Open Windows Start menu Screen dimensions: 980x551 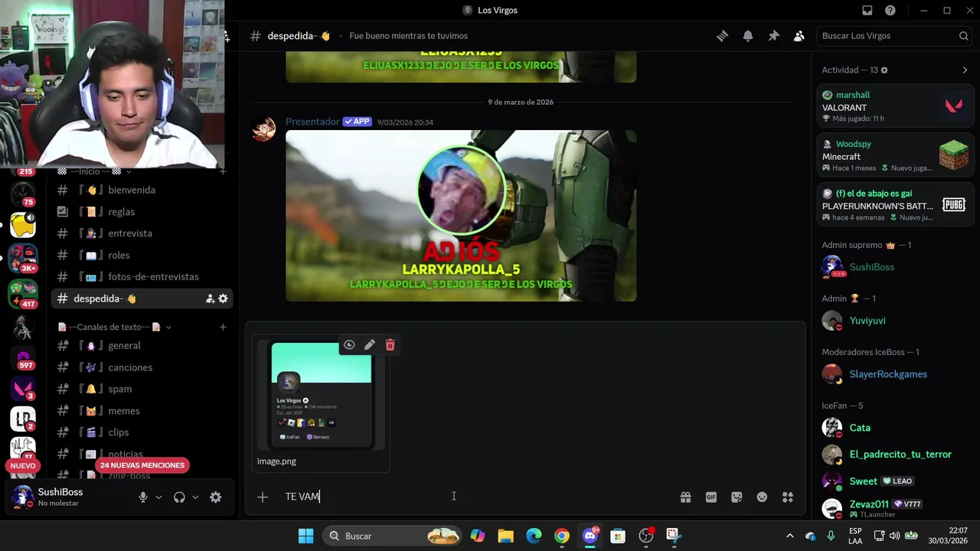click(x=305, y=536)
